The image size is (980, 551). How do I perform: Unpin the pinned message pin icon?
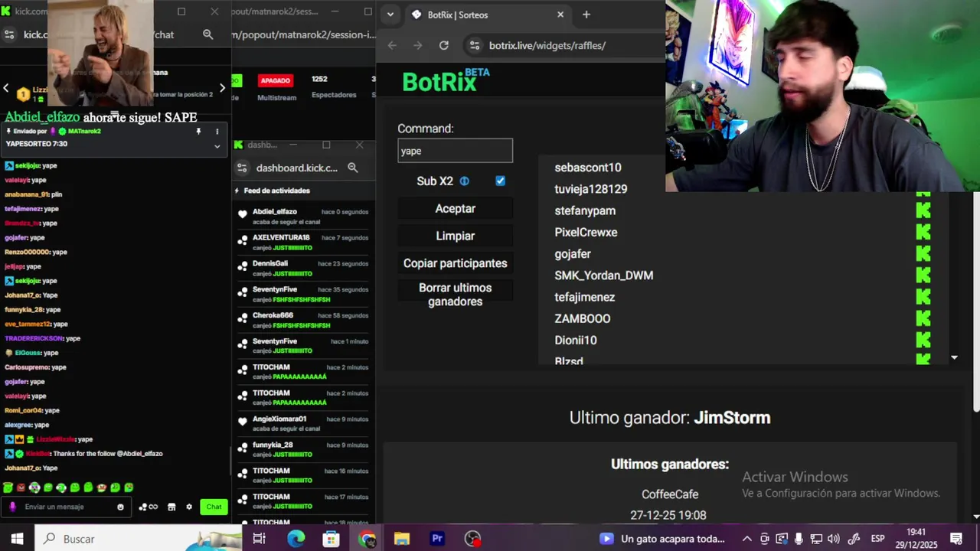pos(198,131)
